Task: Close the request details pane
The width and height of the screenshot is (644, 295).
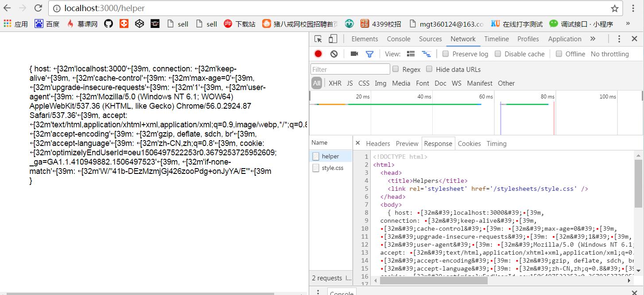Action: pyautogui.click(x=358, y=143)
